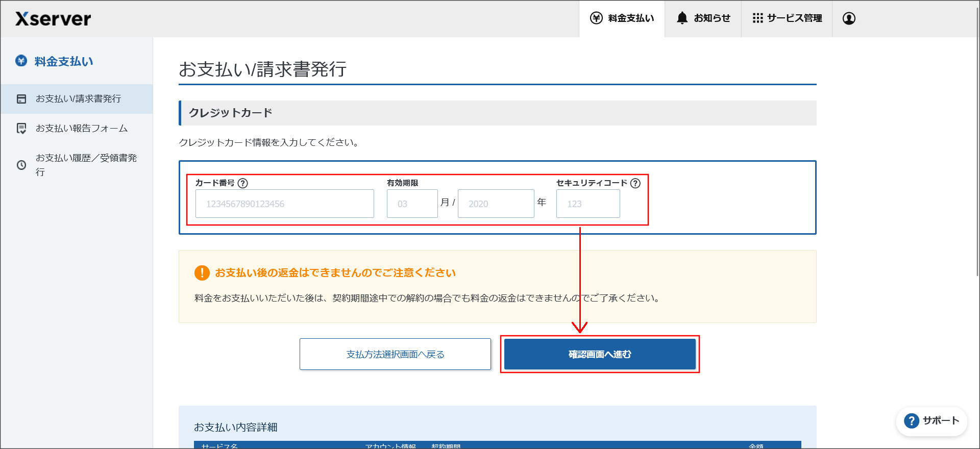Open the サービス管理 menu
The width and height of the screenshot is (980, 449).
[x=787, y=18]
